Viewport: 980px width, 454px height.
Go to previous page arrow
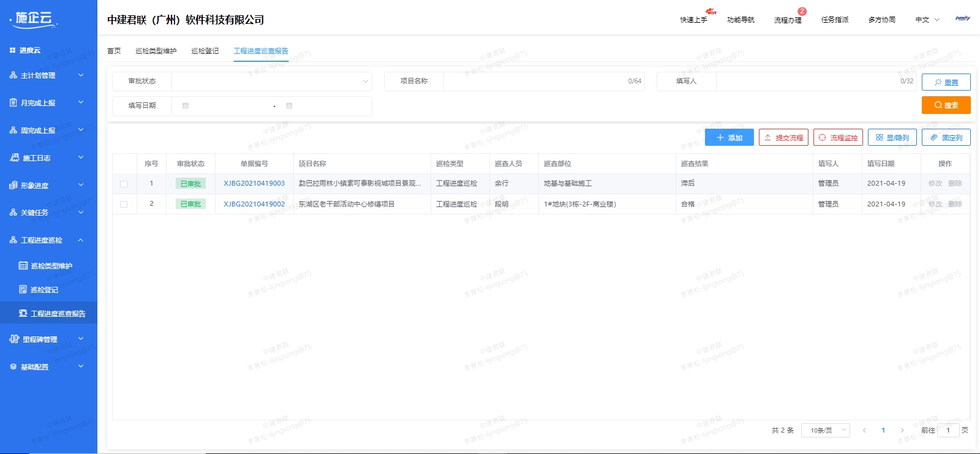(x=864, y=430)
